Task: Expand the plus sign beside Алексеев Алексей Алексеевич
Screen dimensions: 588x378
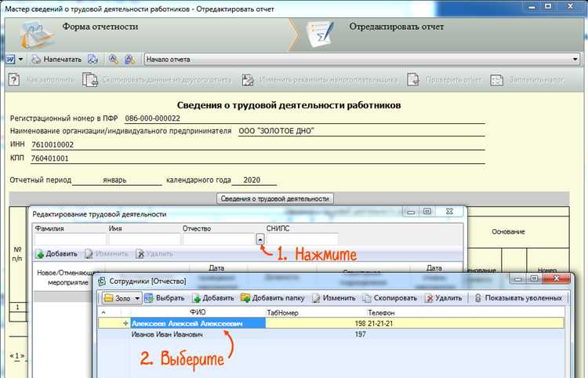Action: (125, 323)
